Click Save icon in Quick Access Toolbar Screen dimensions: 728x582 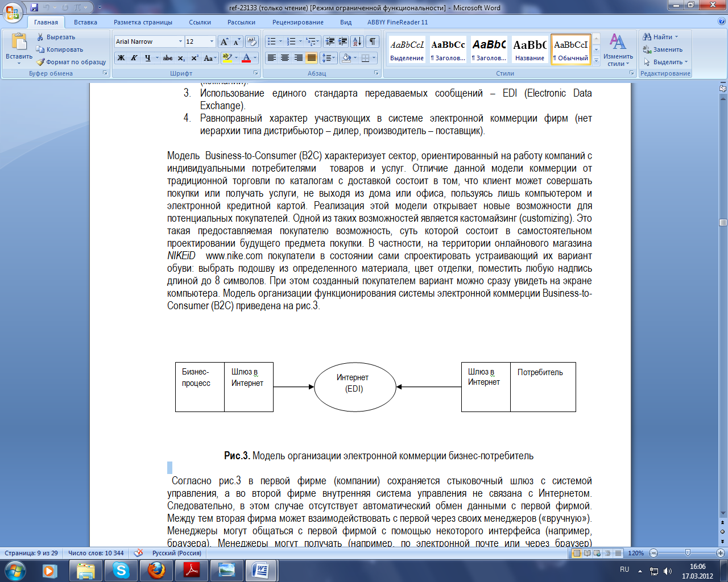pos(34,7)
